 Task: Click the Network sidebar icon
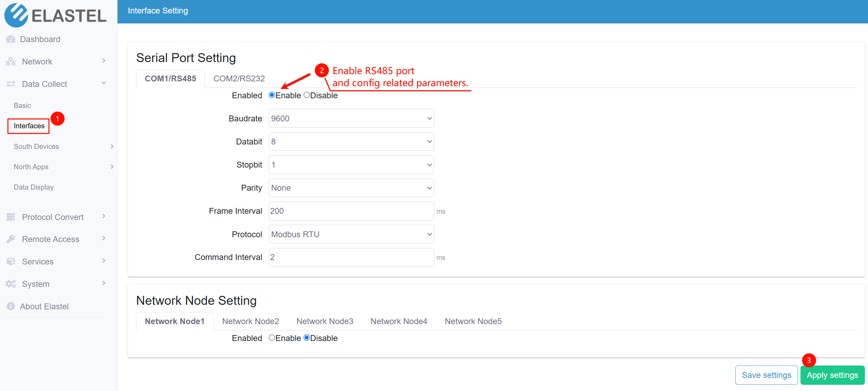(10, 61)
